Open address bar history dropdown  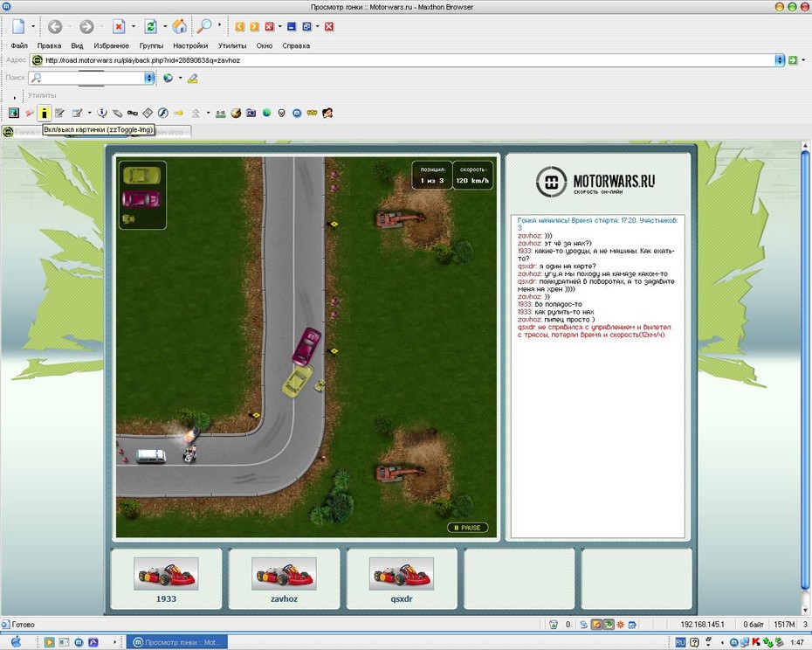point(780,60)
